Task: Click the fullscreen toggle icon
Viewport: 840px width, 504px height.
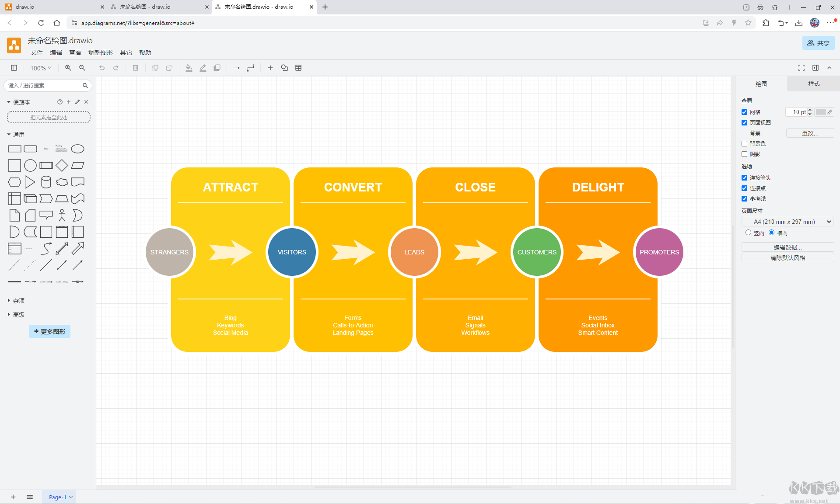Action: (x=801, y=68)
